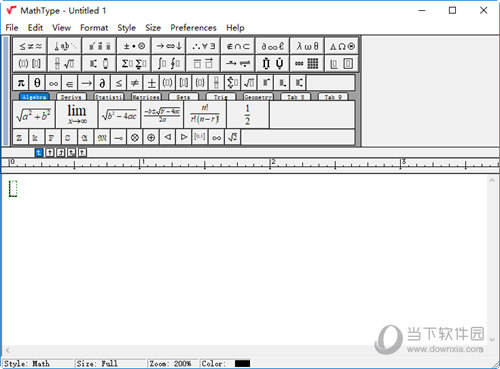Open the logical symbols palette (∴∀∃)
The height and width of the screenshot is (369, 500).
[x=203, y=46]
